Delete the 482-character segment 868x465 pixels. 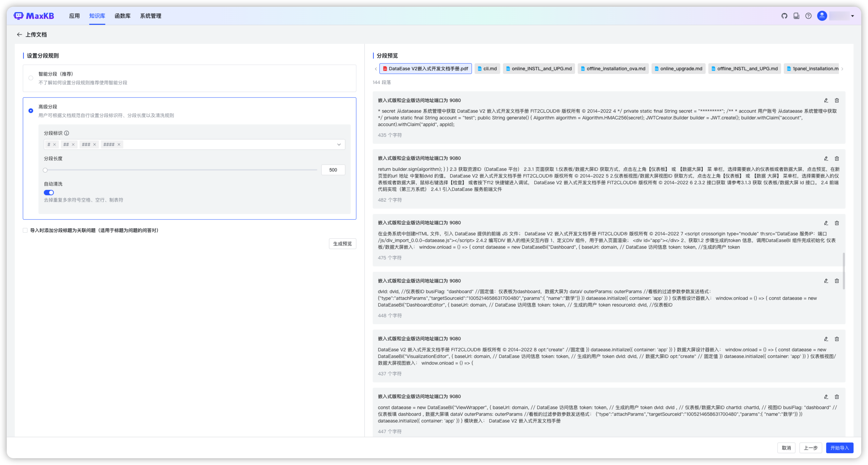point(837,158)
